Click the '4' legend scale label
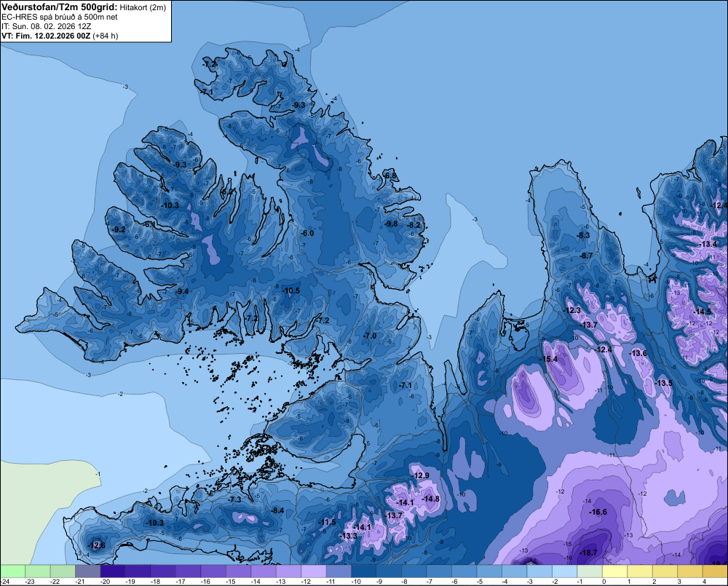 click(704, 582)
